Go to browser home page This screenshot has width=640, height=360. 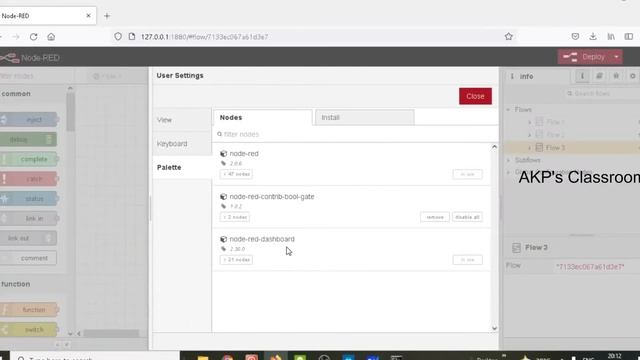[51, 37]
